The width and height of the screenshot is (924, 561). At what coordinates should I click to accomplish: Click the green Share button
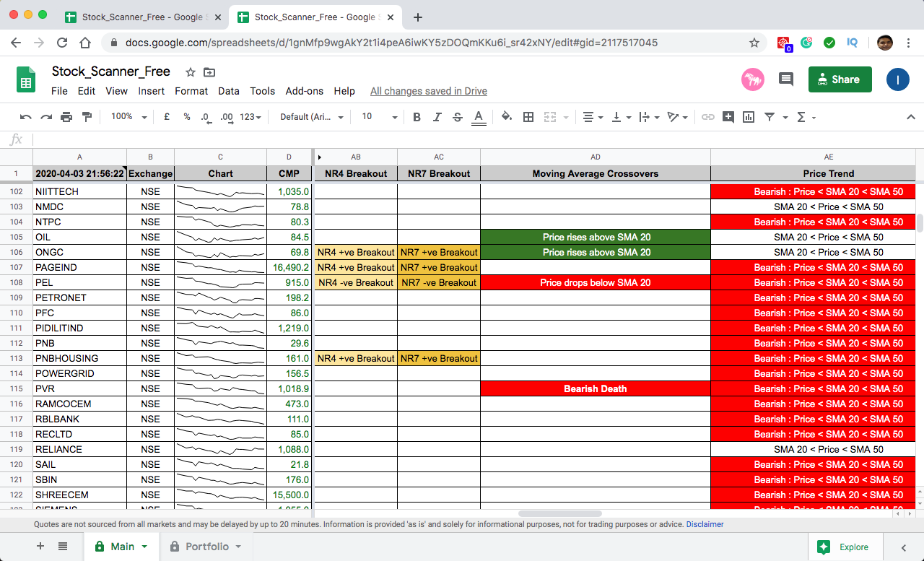[x=840, y=79]
